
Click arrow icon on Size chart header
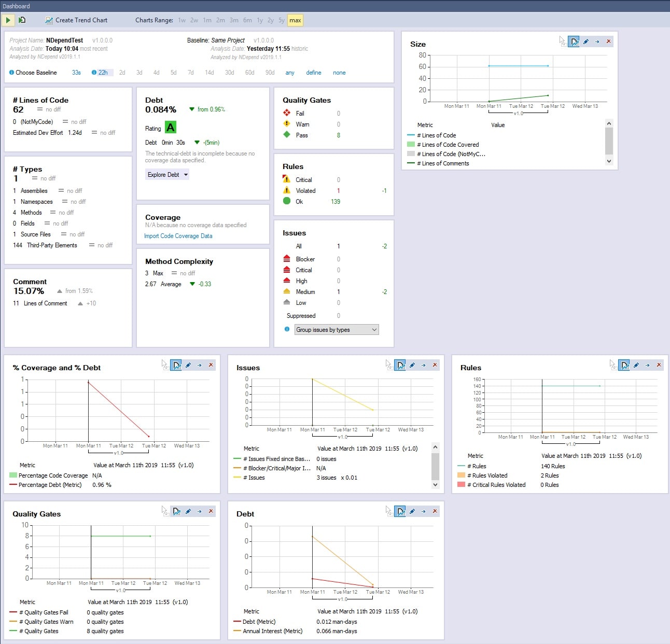click(597, 41)
